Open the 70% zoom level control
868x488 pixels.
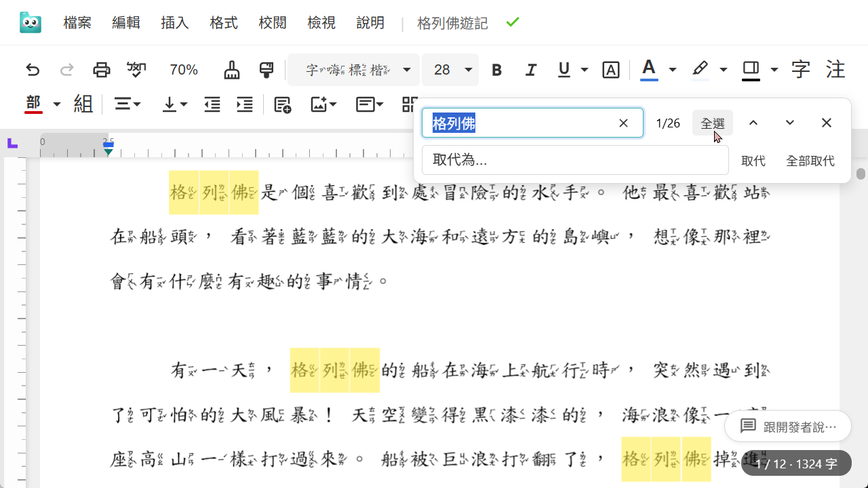coord(184,70)
